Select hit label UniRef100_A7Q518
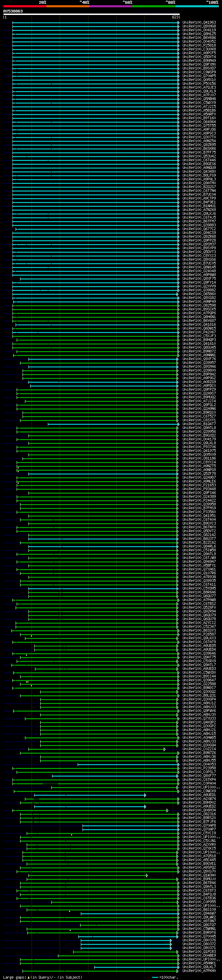This screenshot has width=222, height=980. 199,856
